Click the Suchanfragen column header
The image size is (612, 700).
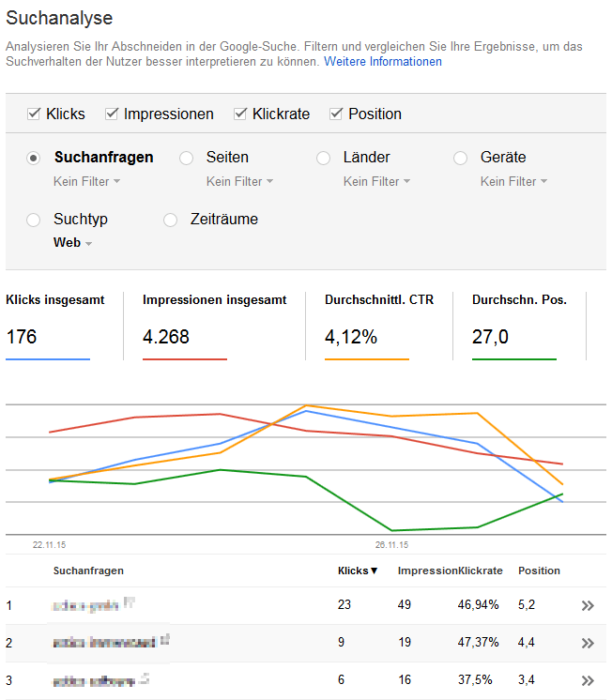pos(88,571)
